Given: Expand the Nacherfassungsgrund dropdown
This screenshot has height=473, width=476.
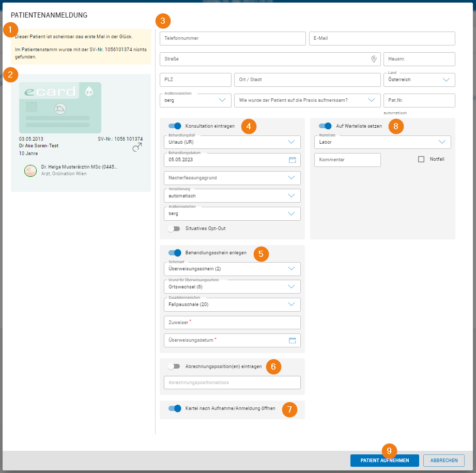Looking at the screenshot, I should tap(291, 178).
